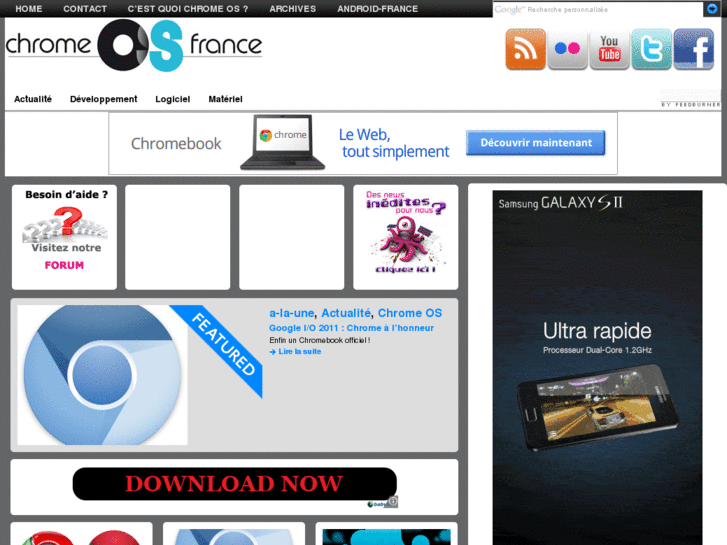This screenshot has height=545, width=727.
Task: Open the CONTACT menu item
Action: (85, 9)
